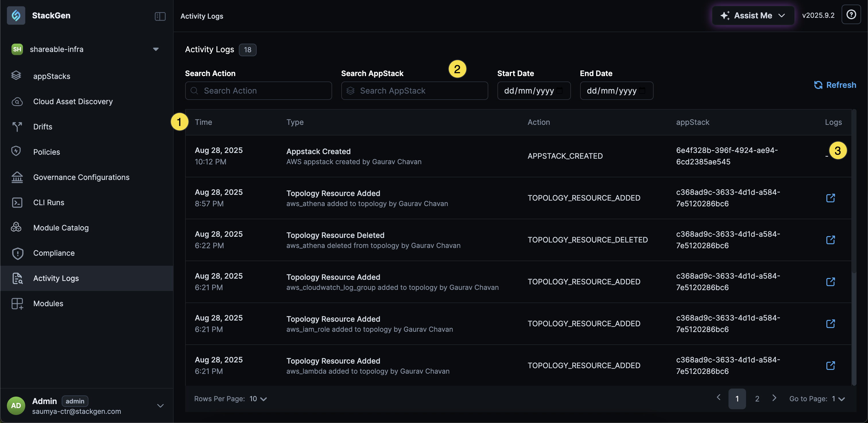The height and width of the screenshot is (423, 868).
Task: Expand the Admin user menu chevron
Action: click(160, 405)
